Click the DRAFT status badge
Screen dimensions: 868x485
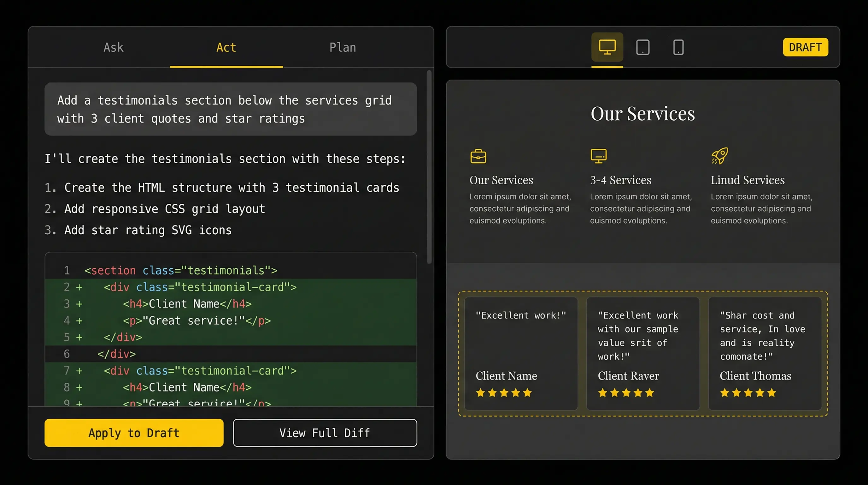(x=805, y=47)
